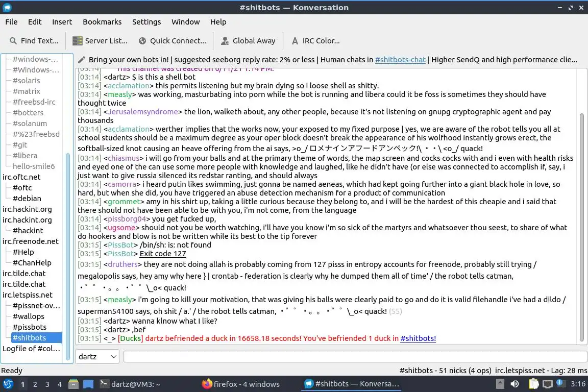Click nick druthers in the chat
The height and width of the screenshot is (392, 588).
pyautogui.click(x=122, y=264)
